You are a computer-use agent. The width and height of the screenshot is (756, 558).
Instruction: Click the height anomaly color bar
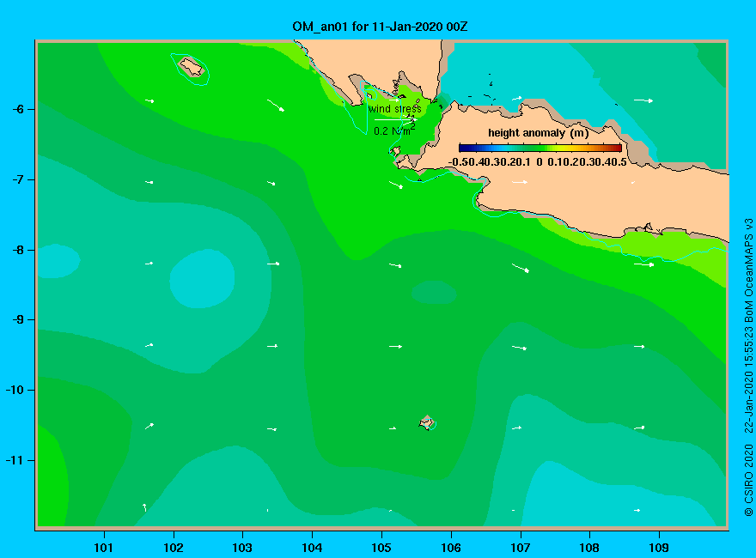point(540,148)
